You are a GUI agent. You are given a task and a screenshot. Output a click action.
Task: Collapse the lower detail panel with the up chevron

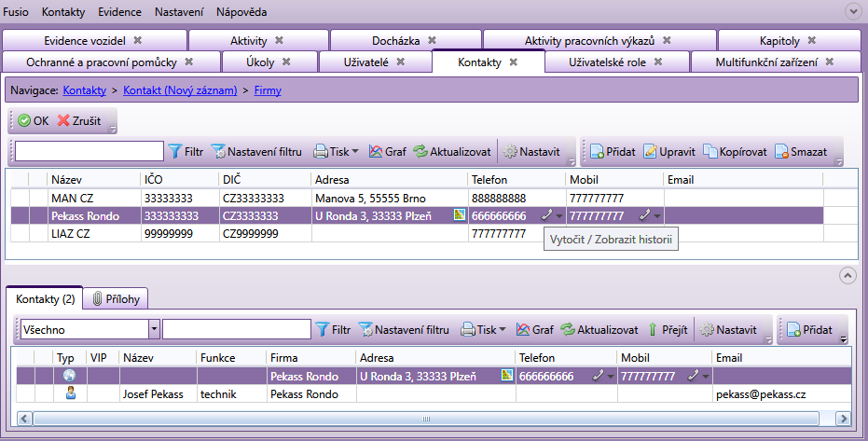847,275
